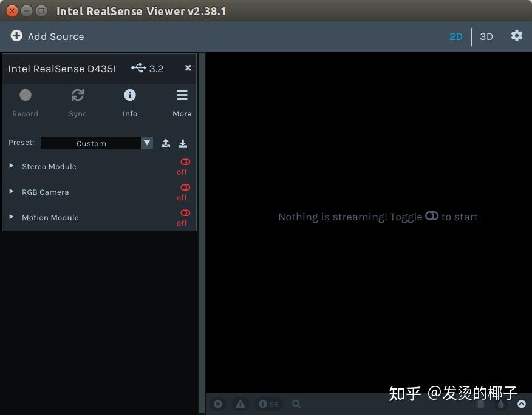Screen dimensions: 532x415
Task: Open the search magnifier in the status bar
Action: [x=296, y=403]
